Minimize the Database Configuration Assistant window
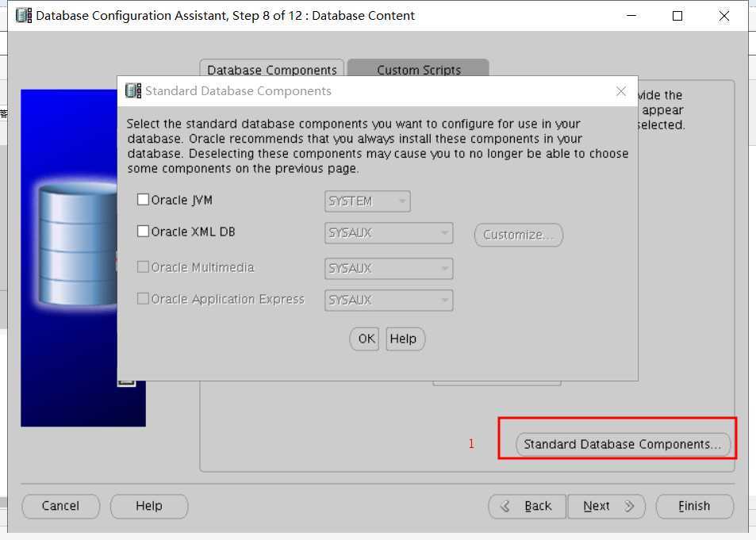The width and height of the screenshot is (756, 540). (631, 16)
